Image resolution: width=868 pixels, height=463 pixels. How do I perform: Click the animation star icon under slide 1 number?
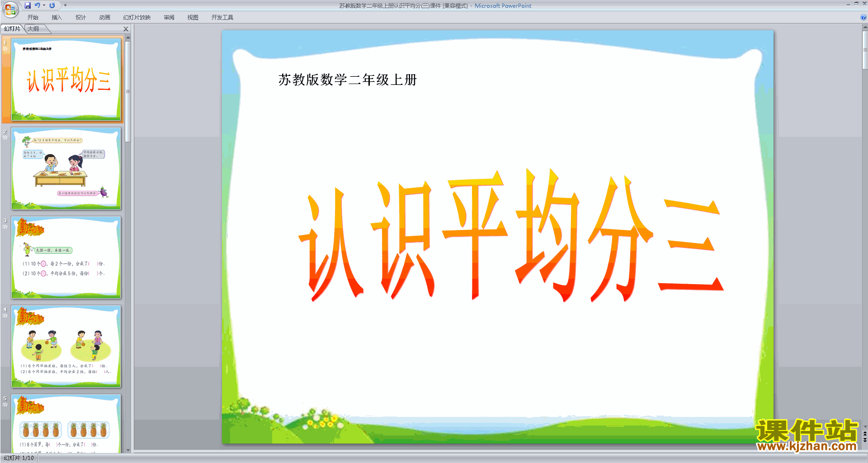(5, 48)
